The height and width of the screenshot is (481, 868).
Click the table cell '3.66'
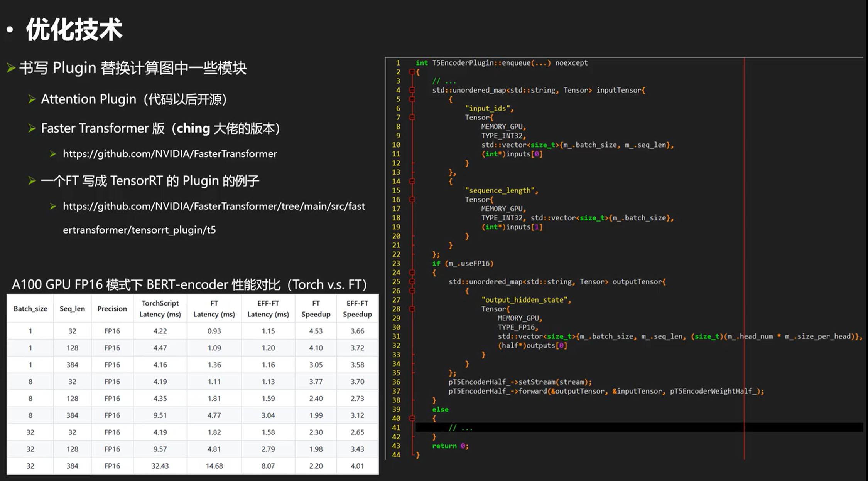click(357, 331)
